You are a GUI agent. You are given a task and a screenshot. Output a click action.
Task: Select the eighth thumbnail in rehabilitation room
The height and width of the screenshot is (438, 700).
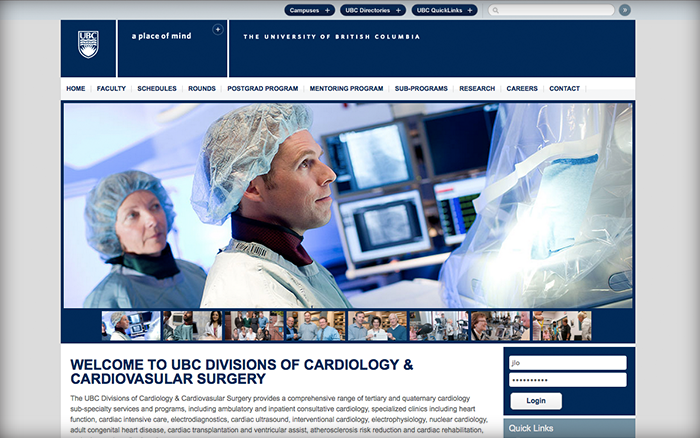562,326
